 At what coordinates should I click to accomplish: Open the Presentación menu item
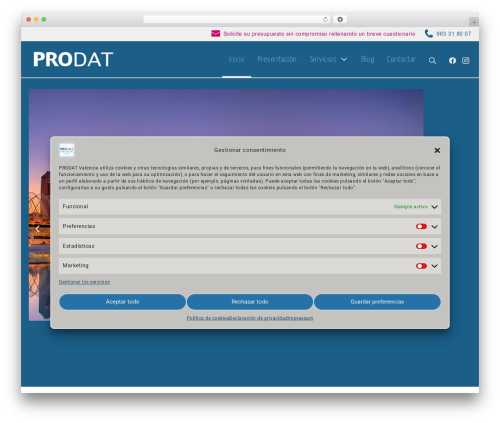277,59
